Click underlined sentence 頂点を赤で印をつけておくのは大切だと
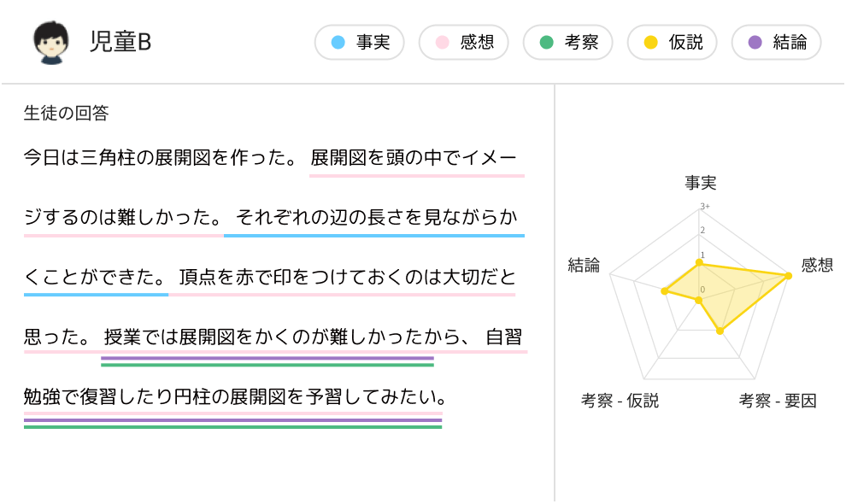 [348, 277]
